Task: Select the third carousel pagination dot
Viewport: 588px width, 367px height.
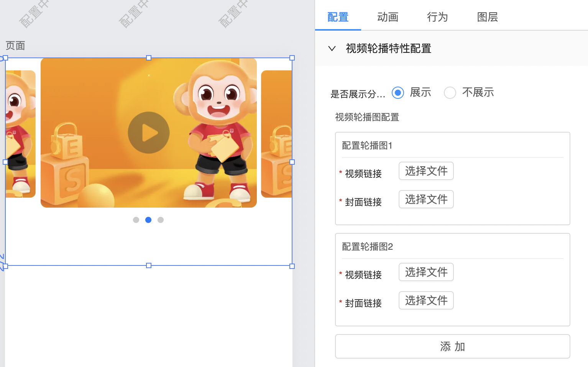Action: [161, 220]
